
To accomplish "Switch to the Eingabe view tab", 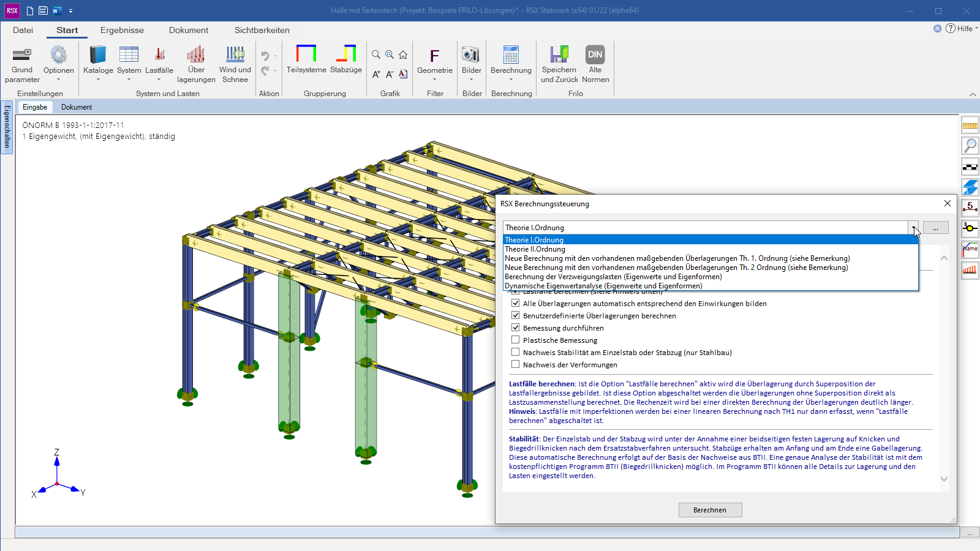I will coord(35,107).
